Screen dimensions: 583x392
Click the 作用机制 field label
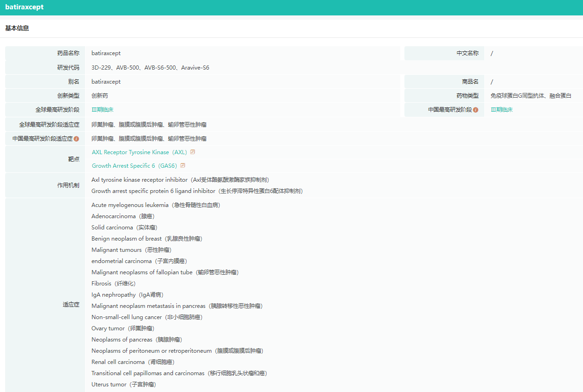click(68, 185)
